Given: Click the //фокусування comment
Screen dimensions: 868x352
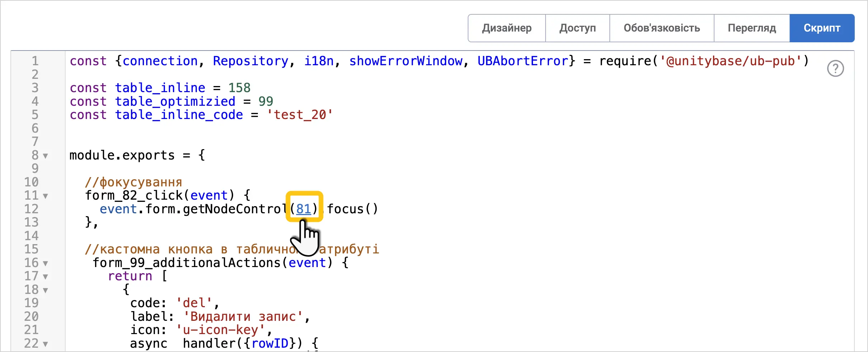Looking at the screenshot, I should click(x=133, y=182).
